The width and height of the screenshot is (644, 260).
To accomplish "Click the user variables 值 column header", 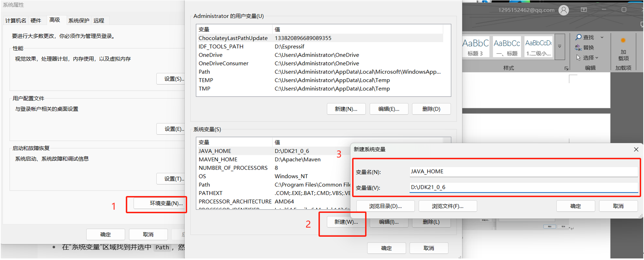I will click(x=358, y=29).
